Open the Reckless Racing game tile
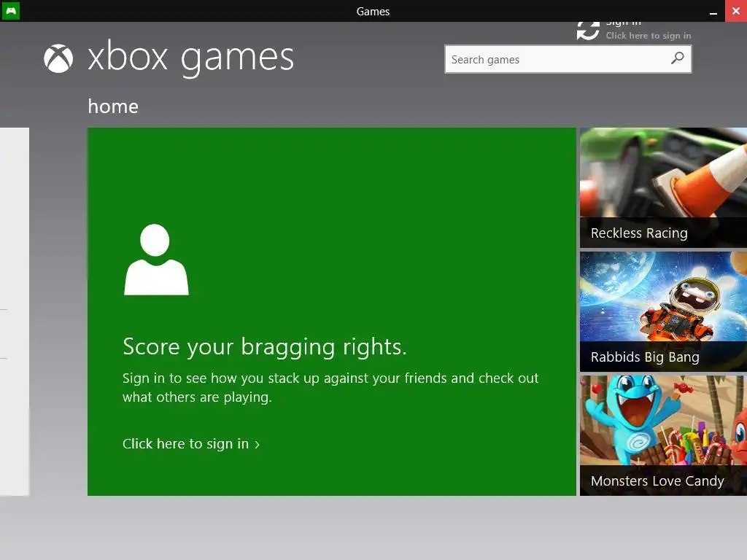This screenshot has width=747, height=560. click(x=663, y=187)
